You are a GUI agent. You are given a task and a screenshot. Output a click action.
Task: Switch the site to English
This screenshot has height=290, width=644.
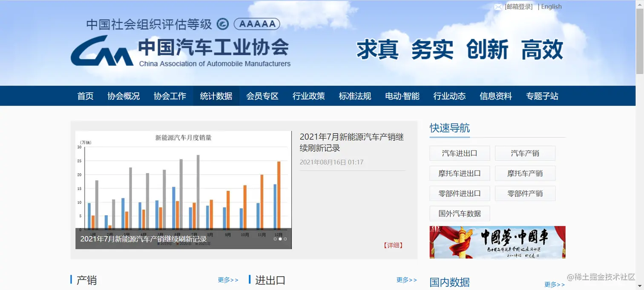pos(551,6)
